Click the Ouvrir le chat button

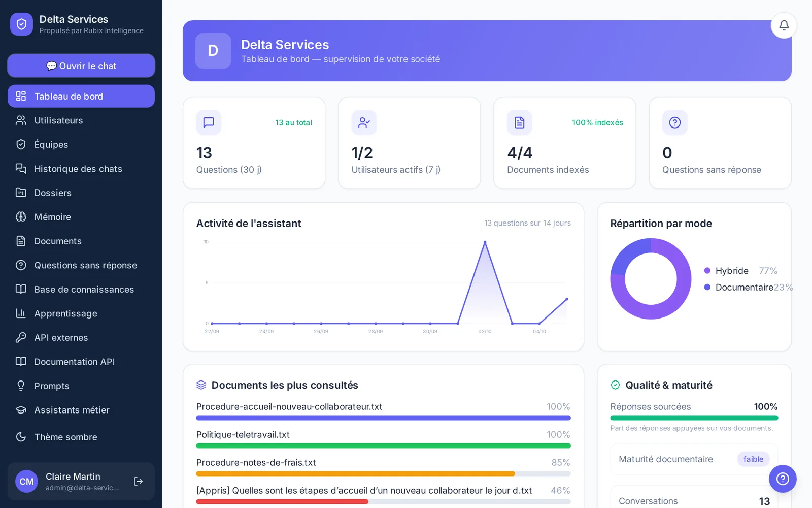[x=81, y=66]
